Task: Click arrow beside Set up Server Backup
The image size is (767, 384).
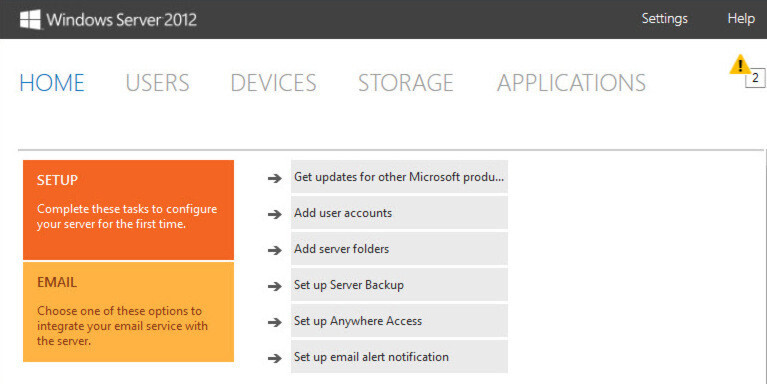Action: 275,286
